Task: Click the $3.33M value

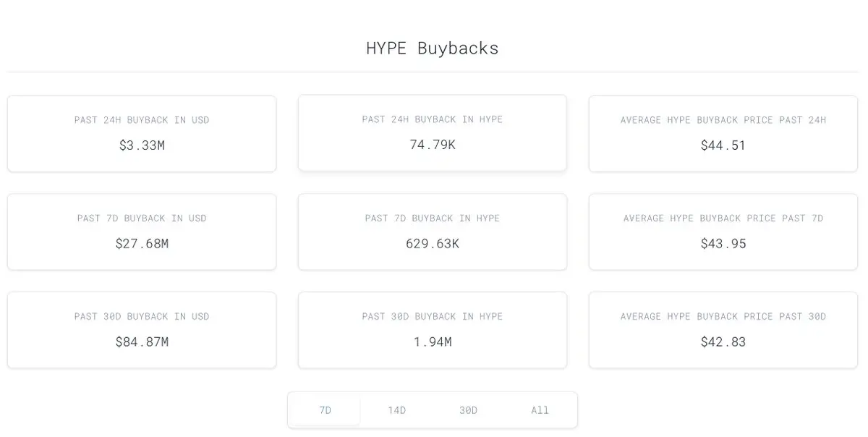Action: [142, 145]
